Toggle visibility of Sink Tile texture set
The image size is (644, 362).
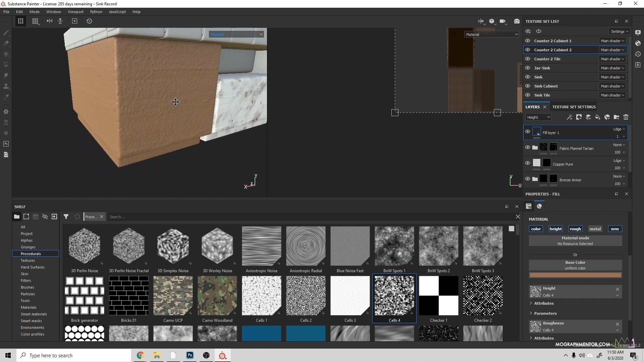[x=528, y=95]
